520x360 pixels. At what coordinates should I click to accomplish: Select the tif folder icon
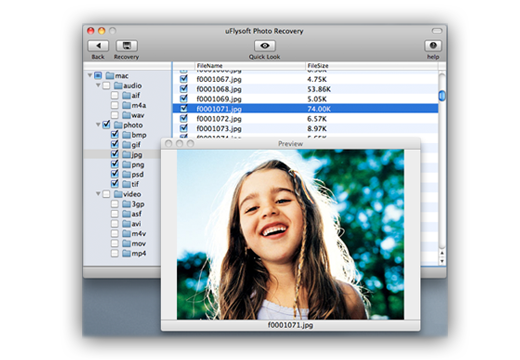[126, 184]
